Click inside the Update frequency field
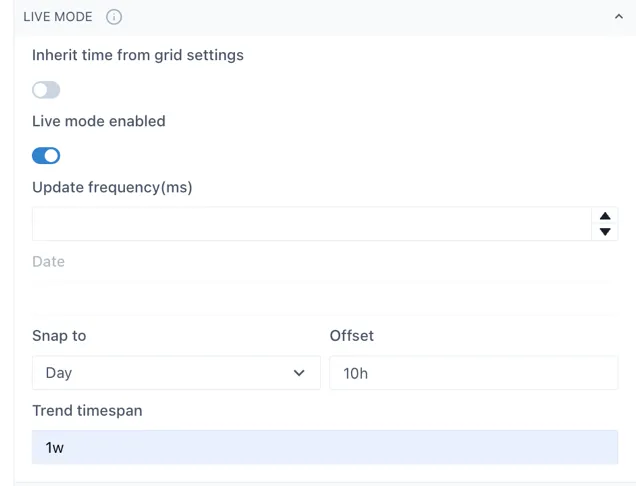The height and width of the screenshot is (486, 636). (x=310, y=224)
